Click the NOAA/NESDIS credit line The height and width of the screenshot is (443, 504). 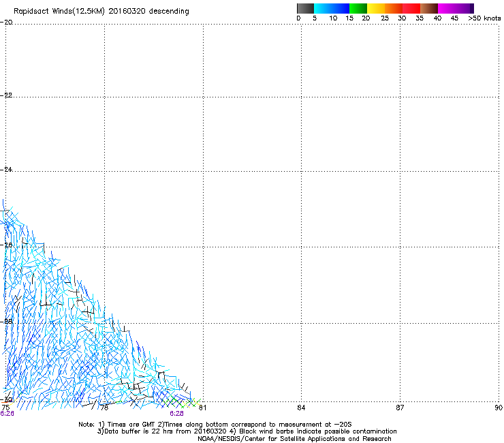294,439
